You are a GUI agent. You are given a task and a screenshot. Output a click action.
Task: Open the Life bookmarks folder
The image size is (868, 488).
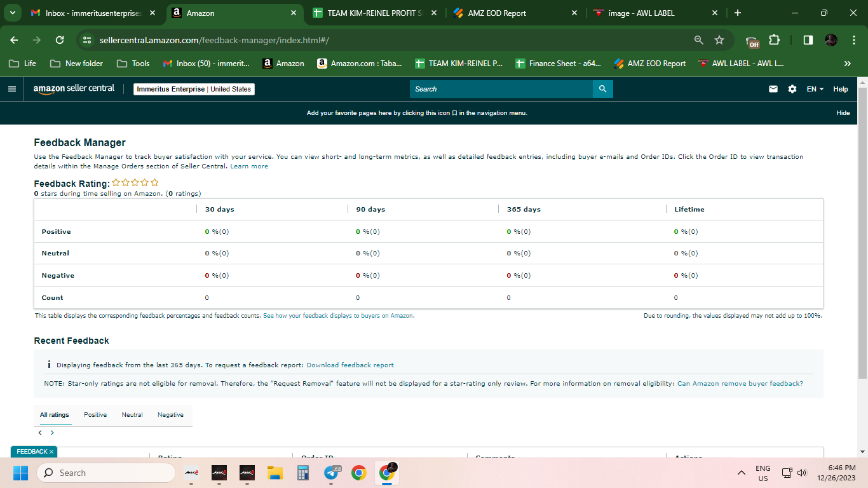pos(22,64)
